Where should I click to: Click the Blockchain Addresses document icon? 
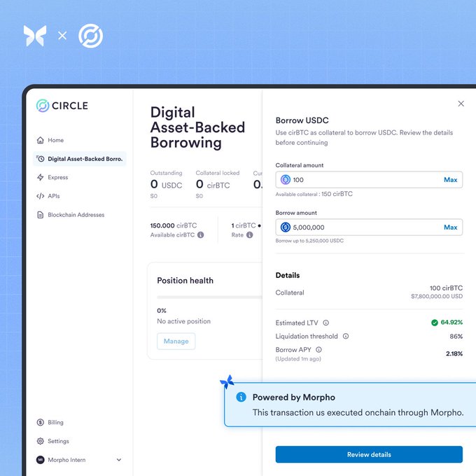[41, 215]
